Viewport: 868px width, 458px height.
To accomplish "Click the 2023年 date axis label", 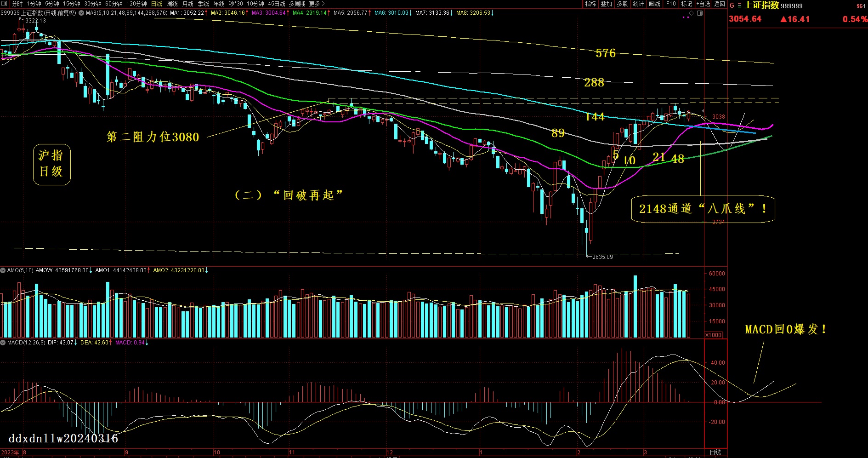I will tap(10, 452).
